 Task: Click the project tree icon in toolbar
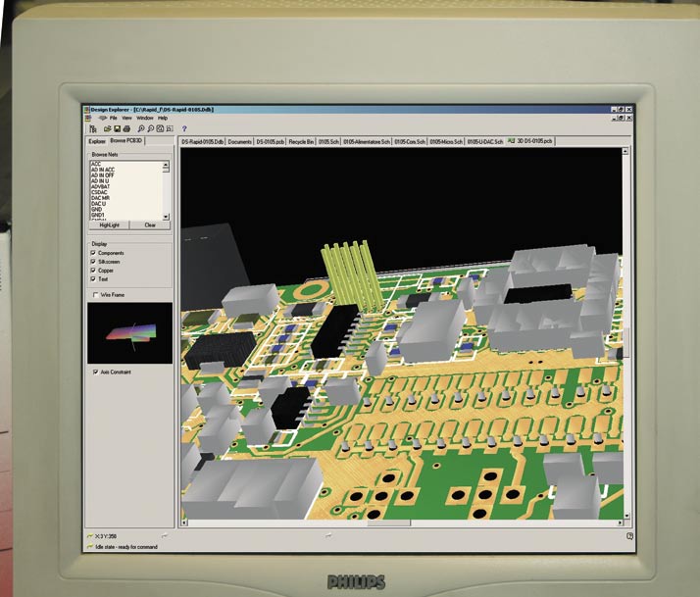click(x=93, y=128)
